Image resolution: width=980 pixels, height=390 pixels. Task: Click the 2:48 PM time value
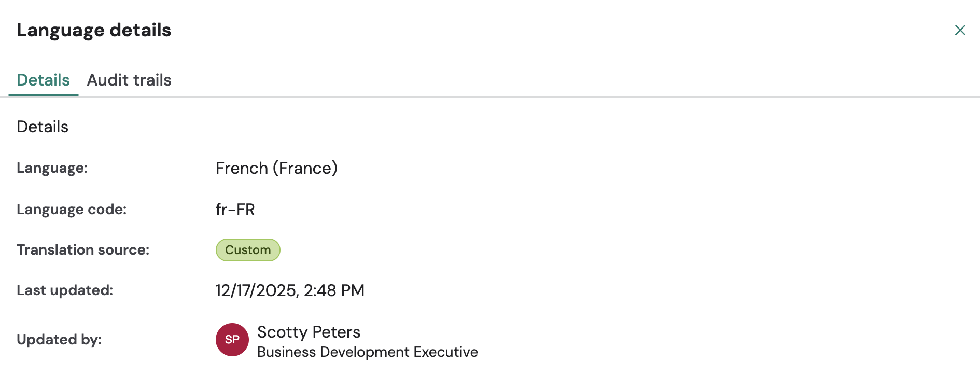[334, 290]
